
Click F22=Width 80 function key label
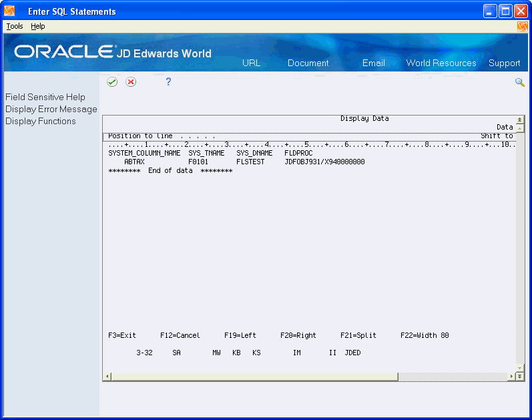pyautogui.click(x=425, y=335)
